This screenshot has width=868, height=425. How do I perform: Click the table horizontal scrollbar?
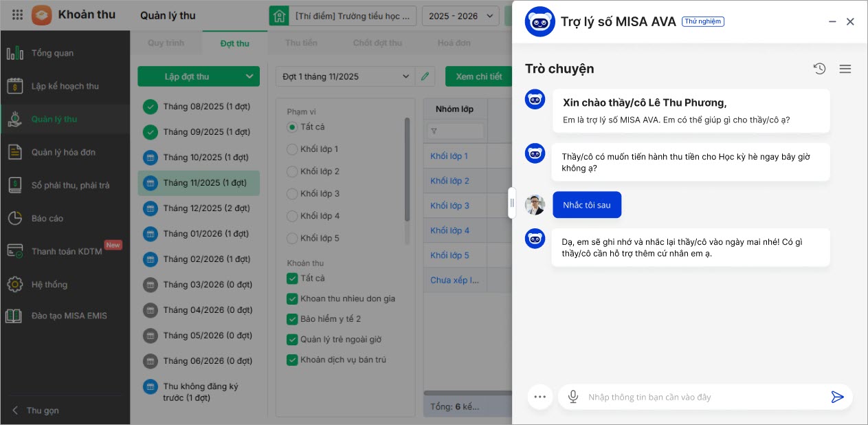pyautogui.click(x=468, y=393)
